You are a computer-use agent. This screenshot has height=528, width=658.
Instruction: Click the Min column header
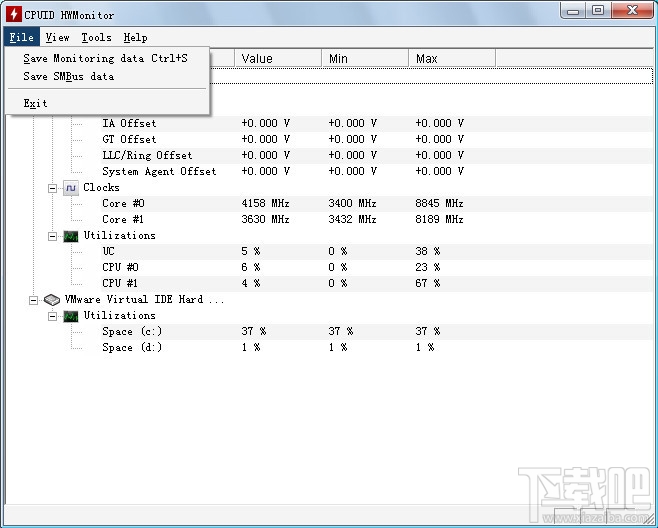pos(365,58)
